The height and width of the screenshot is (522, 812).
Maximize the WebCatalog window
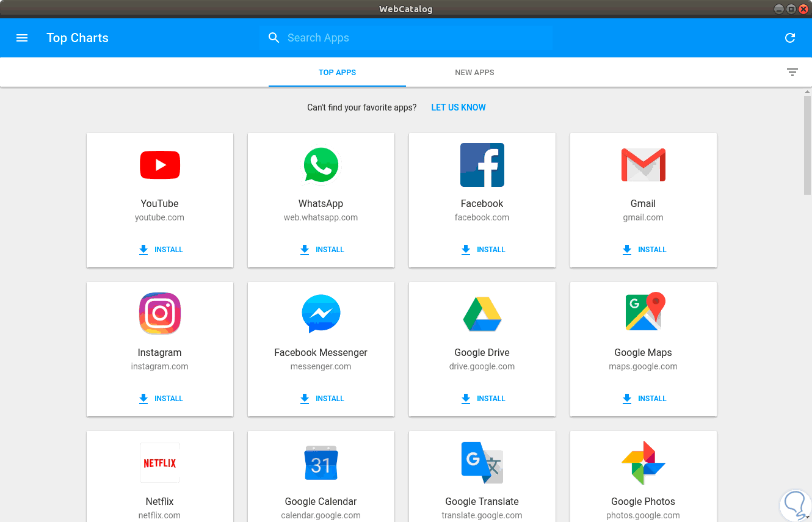coord(791,9)
